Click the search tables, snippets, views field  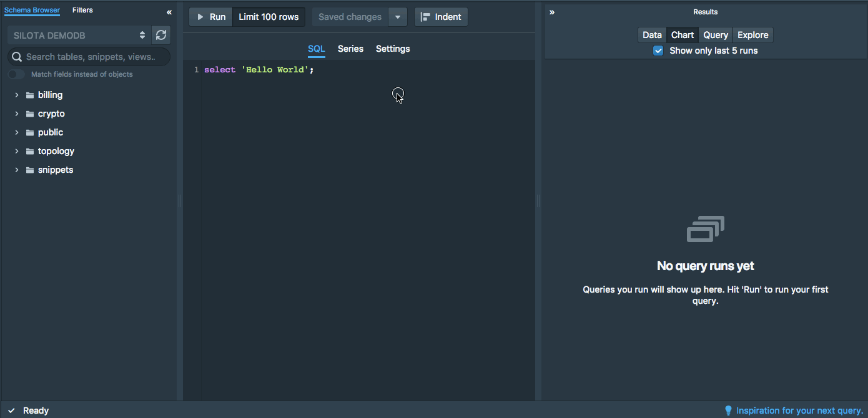coord(89,57)
